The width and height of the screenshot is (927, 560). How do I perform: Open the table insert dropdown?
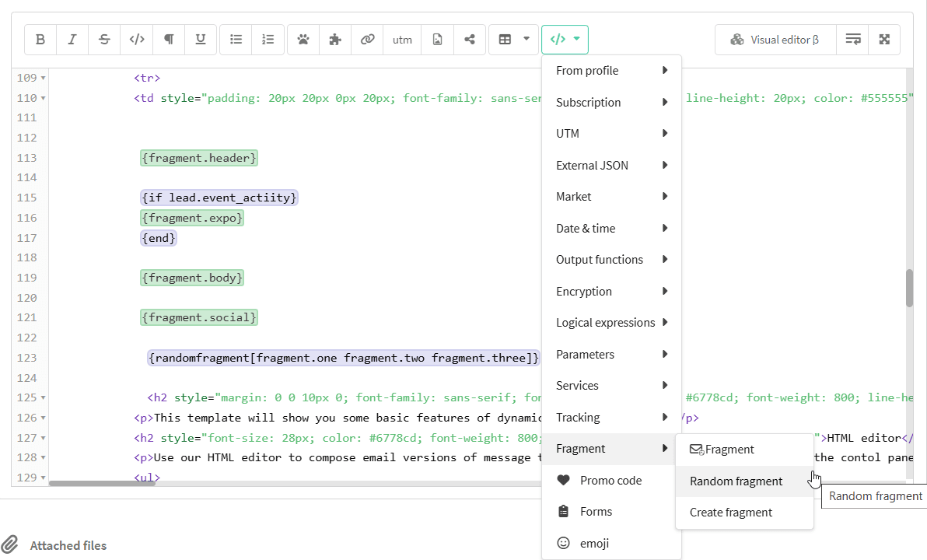(514, 40)
